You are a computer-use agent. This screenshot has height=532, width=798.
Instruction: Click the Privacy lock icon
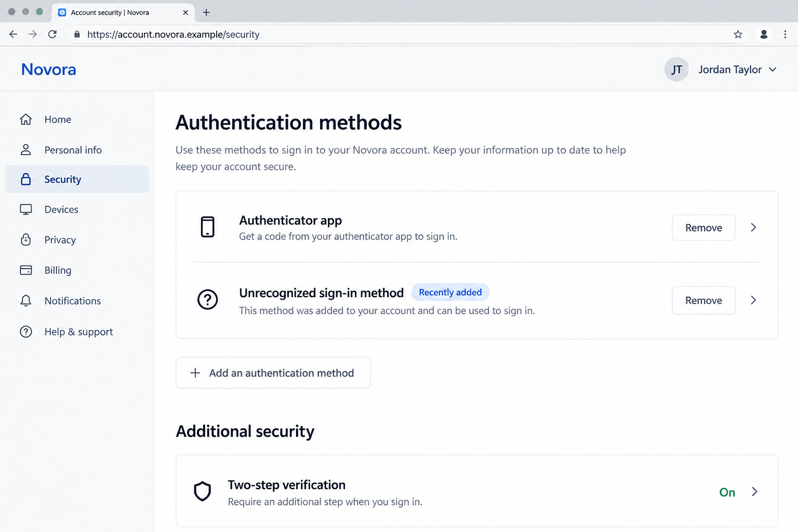[26, 240]
